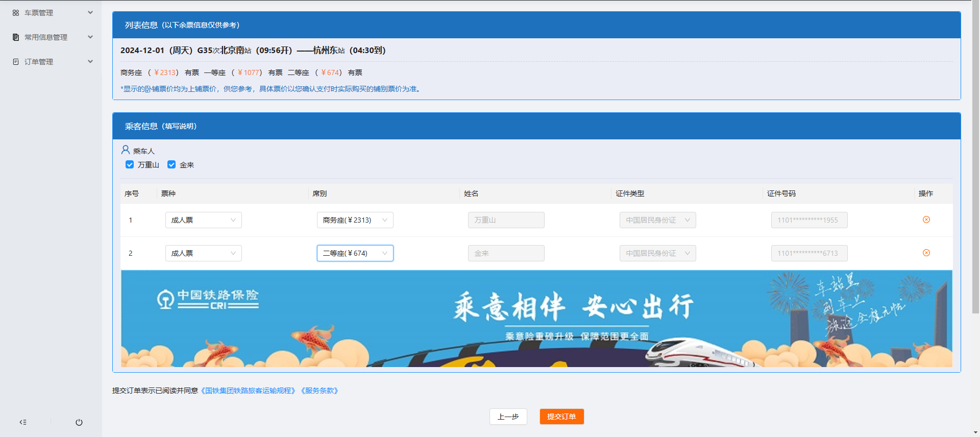The image size is (980, 437).
Task: Open ticket type dropdown for row 2
Action: tap(204, 253)
